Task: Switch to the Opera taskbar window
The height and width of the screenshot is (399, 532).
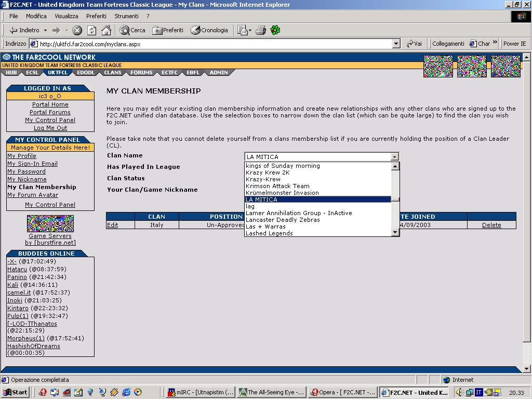Action: pyautogui.click(x=343, y=392)
